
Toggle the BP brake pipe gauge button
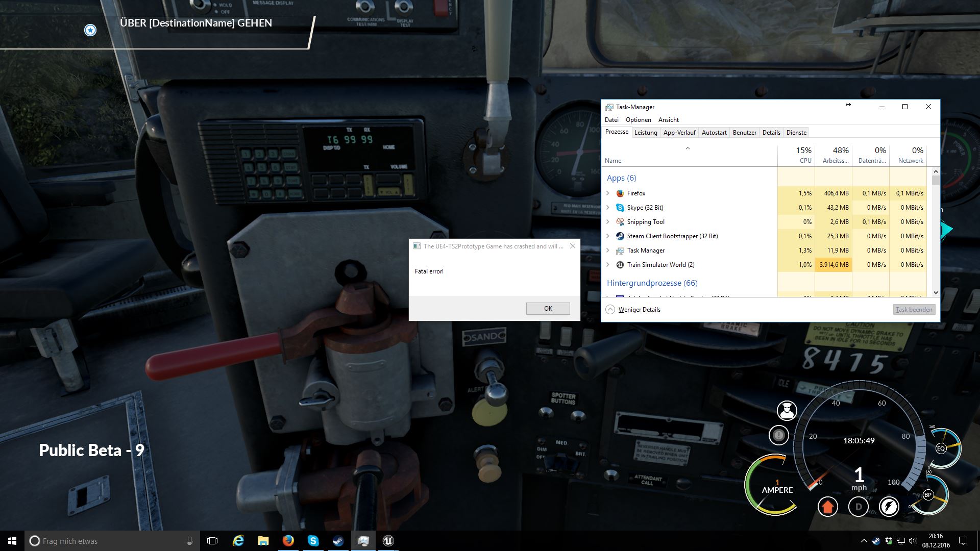927,495
